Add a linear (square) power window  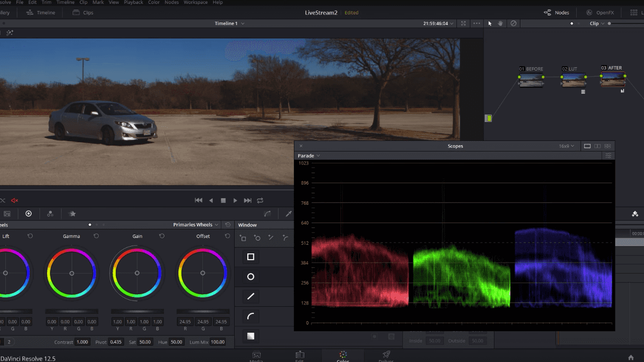(250, 257)
